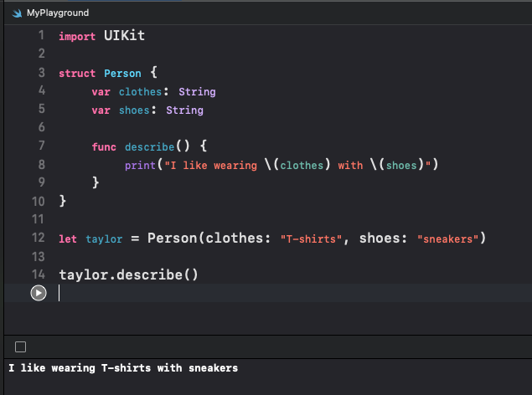Click 'describe' function name on line 7
The image size is (532, 395).
click(150, 146)
